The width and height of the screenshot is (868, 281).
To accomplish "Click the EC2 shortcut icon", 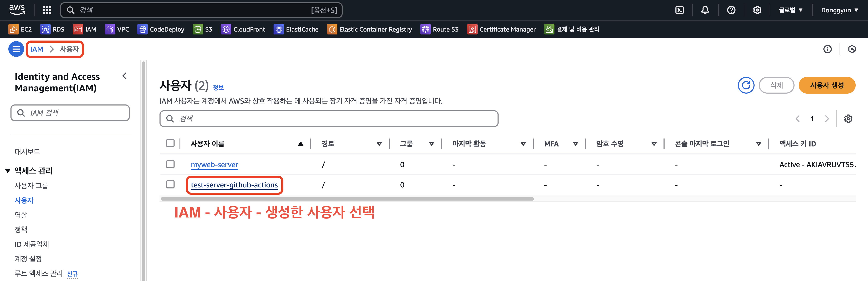I will [13, 29].
